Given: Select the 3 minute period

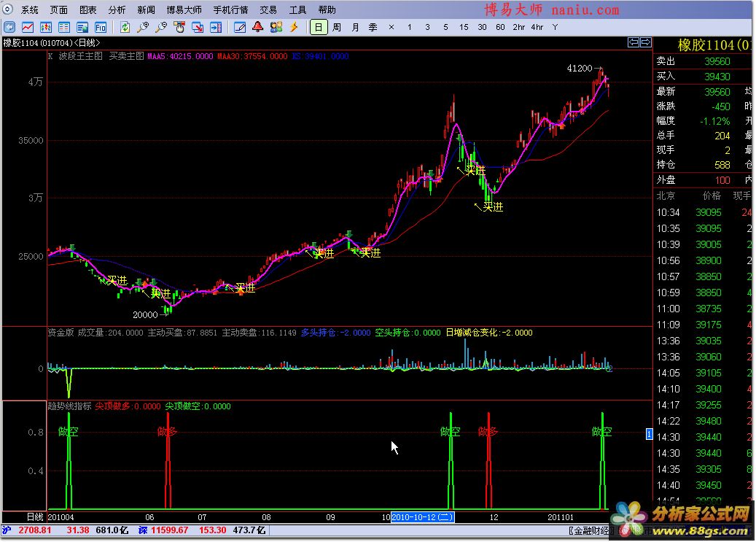Looking at the screenshot, I should pyautogui.click(x=428, y=28).
